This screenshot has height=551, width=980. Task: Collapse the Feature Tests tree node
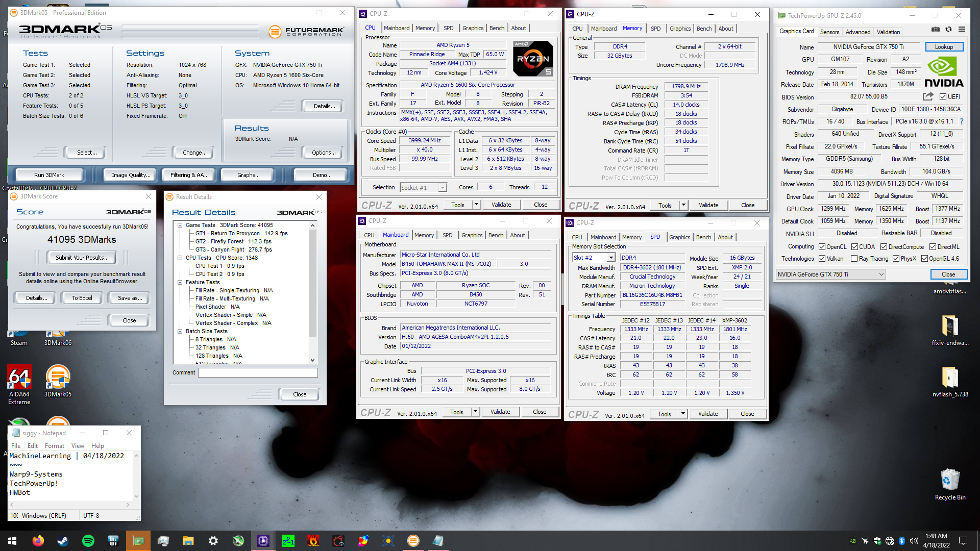180,282
